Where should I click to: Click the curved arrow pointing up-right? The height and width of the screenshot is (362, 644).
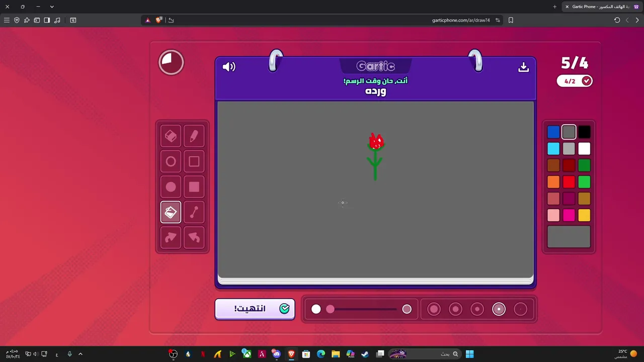coord(171,237)
